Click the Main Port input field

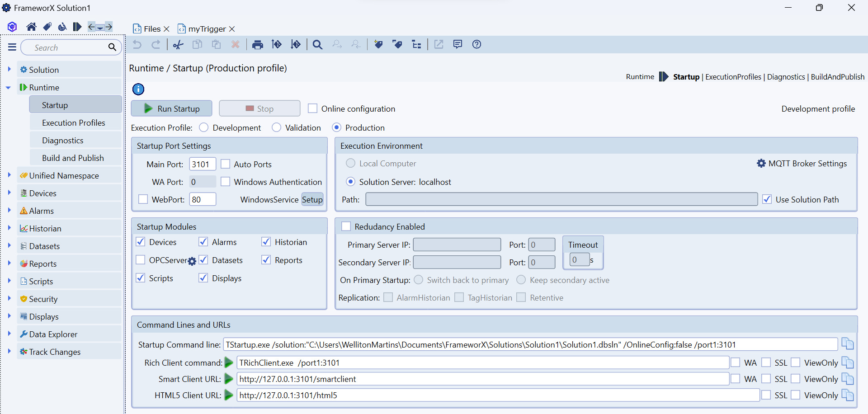pos(202,164)
